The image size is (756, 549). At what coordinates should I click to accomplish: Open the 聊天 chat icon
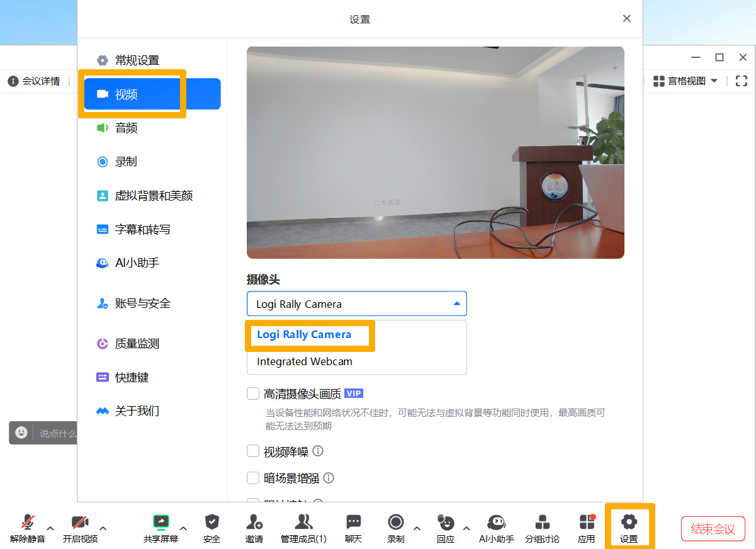click(x=354, y=522)
